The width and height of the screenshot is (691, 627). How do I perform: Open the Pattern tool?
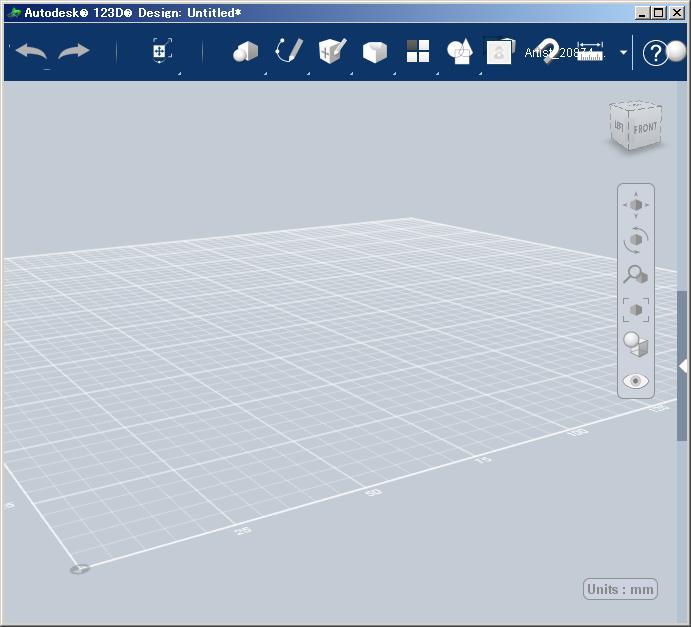418,51
